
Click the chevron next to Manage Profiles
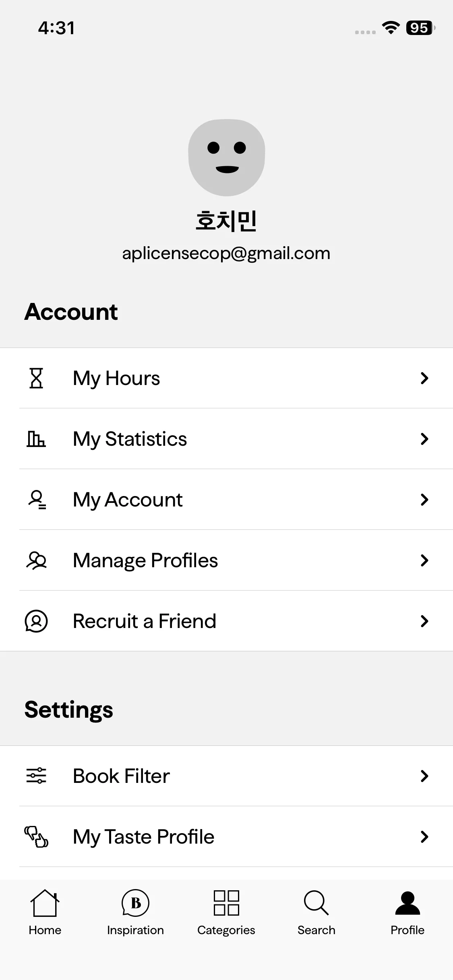tap(424, 560)
